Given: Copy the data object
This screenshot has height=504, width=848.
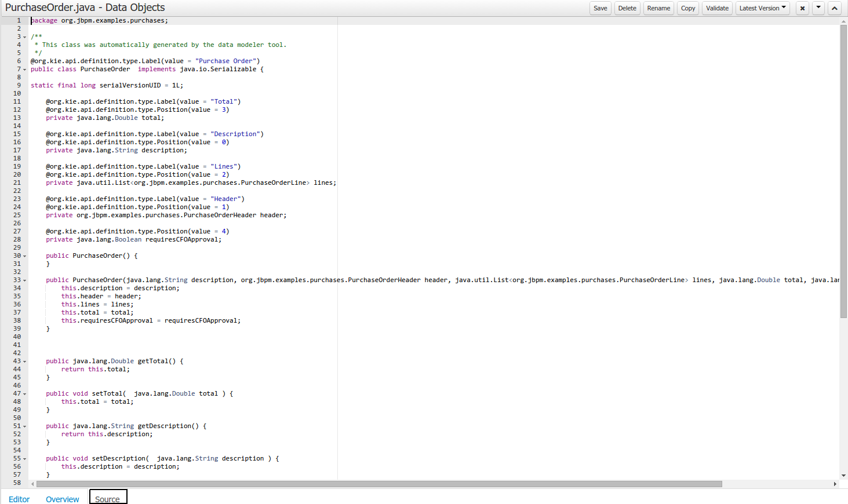Looking at the screenshot, I should 687,8.
